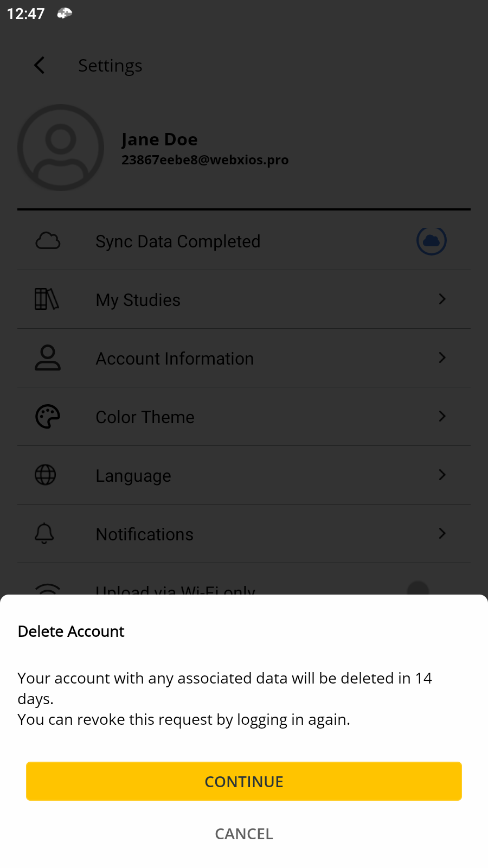488x868 pixels.
Task: Tap CANCEL to dismiss delete dialog
Action: pyautogui.click(x=244, y=834)
